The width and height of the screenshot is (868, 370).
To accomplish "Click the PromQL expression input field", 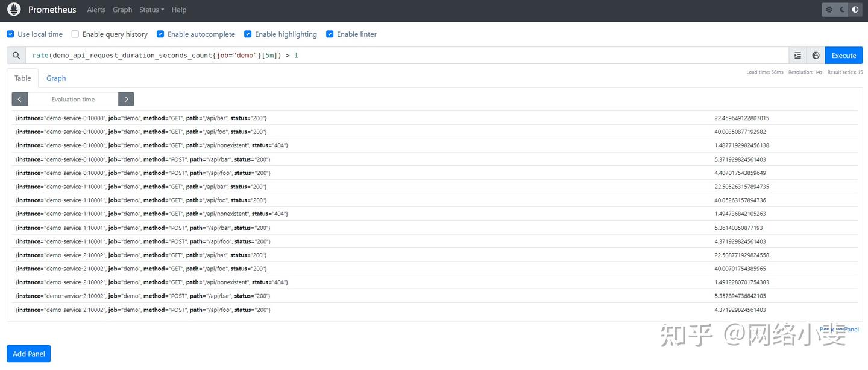I will (x=407, y=56).
